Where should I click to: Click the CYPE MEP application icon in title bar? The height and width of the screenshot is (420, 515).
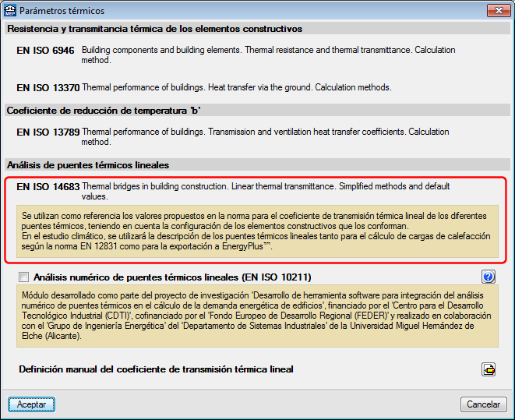pyautogui.click(x=10, y=10)
